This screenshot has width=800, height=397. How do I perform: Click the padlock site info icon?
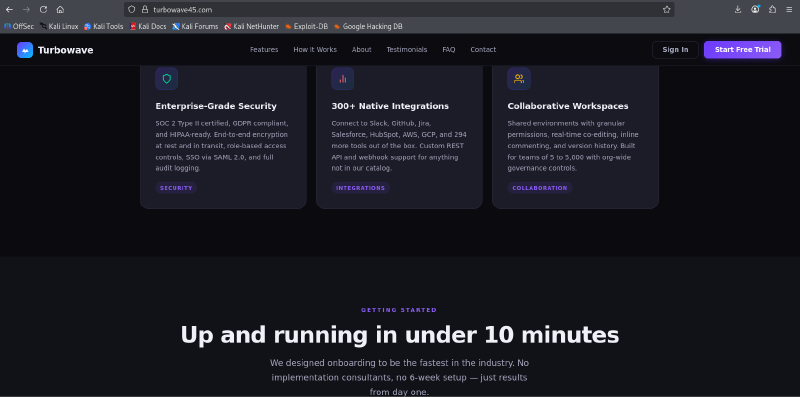click(144, 9)
